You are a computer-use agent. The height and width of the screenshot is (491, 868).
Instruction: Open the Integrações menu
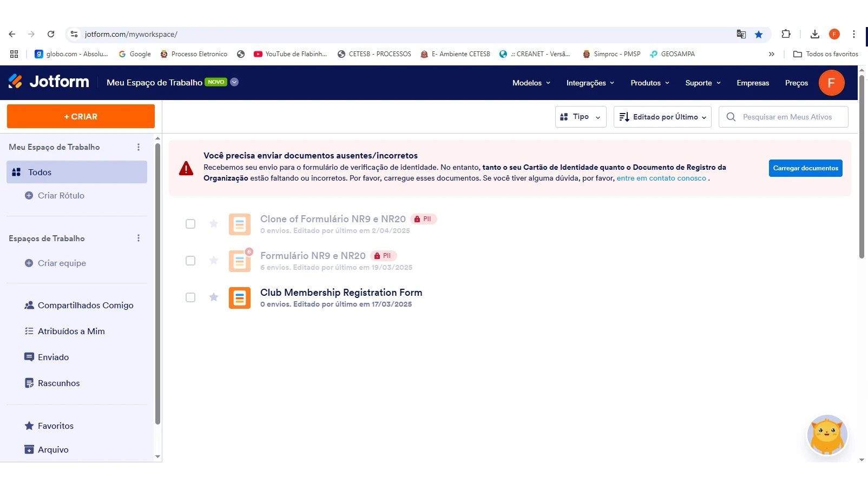click(x=587, y=83)
